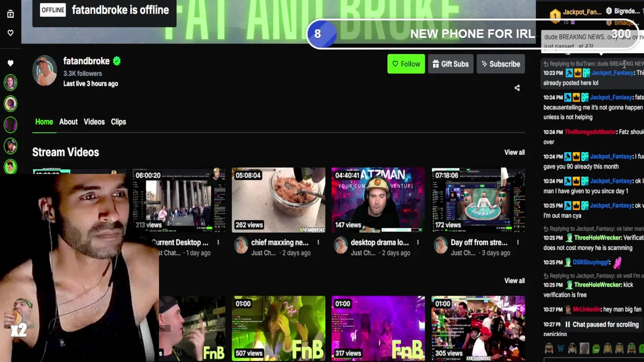
Task: Open the second followed channel avatar in sidebar
Action: (x=11, y=104)
